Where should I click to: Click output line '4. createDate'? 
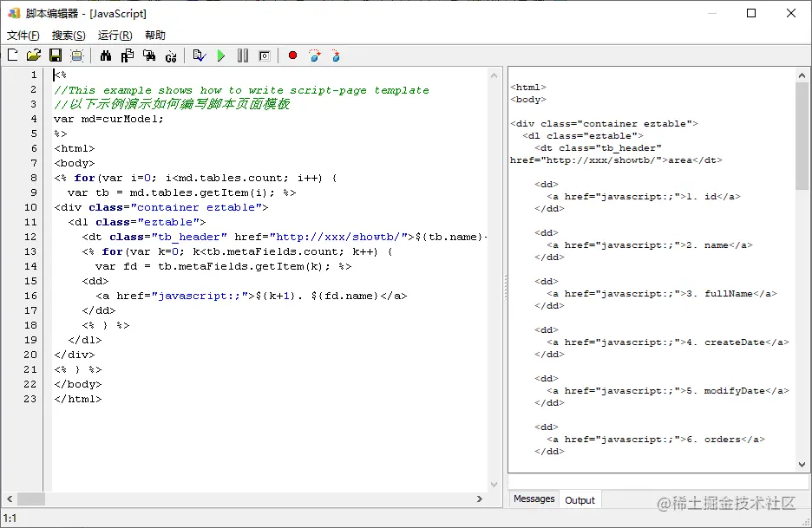pyautogui.click(x=667, y=342)
